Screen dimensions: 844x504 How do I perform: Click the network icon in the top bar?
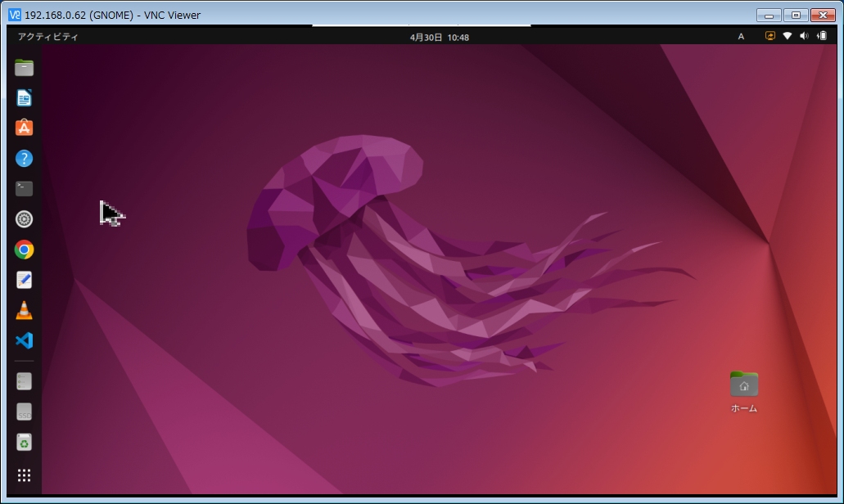click(788, 36)
